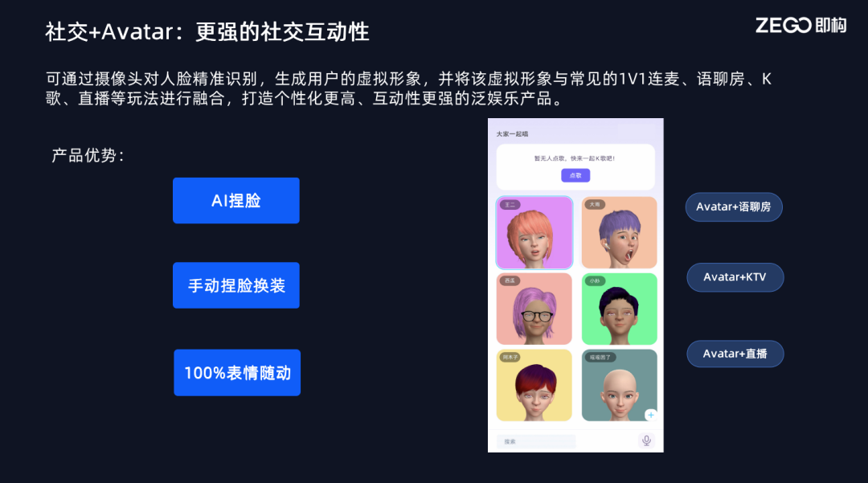This screenshot has width=868, height=483.
Task: Select the Avatar+KTV pill
Action: pyautogui.click(x=735, y=277)
